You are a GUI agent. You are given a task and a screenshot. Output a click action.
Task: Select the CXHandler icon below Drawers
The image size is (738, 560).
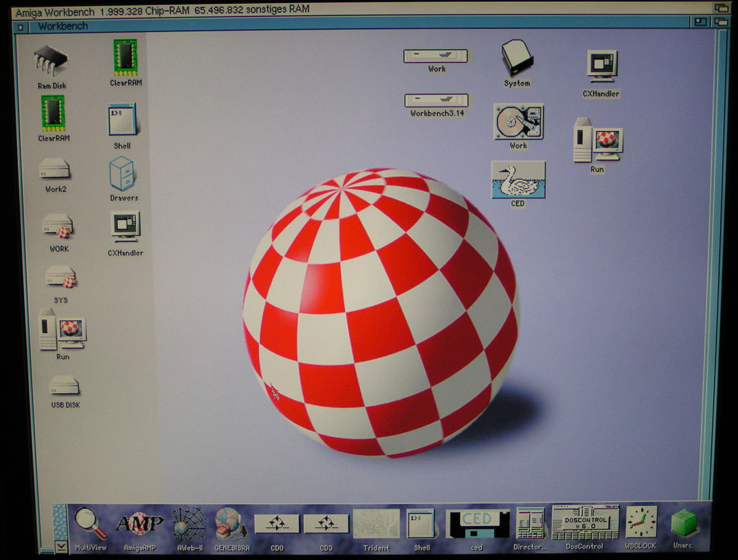pyautogui.click(x=125, y=228)
